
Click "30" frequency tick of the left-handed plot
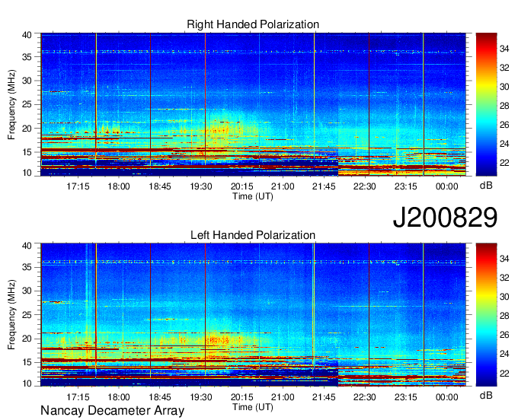point(27,291)
